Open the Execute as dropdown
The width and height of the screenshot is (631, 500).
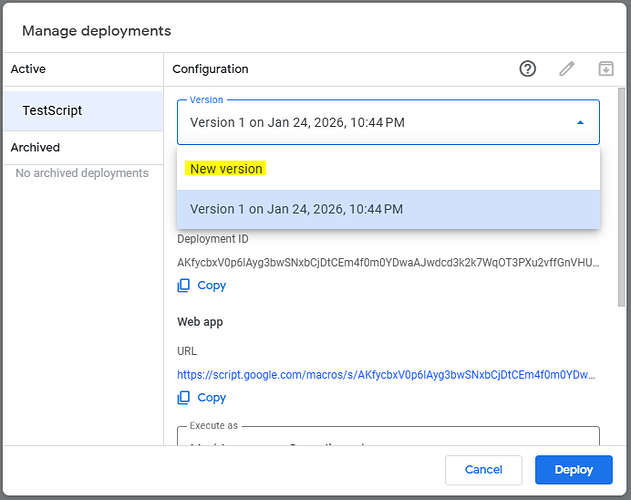tap(388, 441)
